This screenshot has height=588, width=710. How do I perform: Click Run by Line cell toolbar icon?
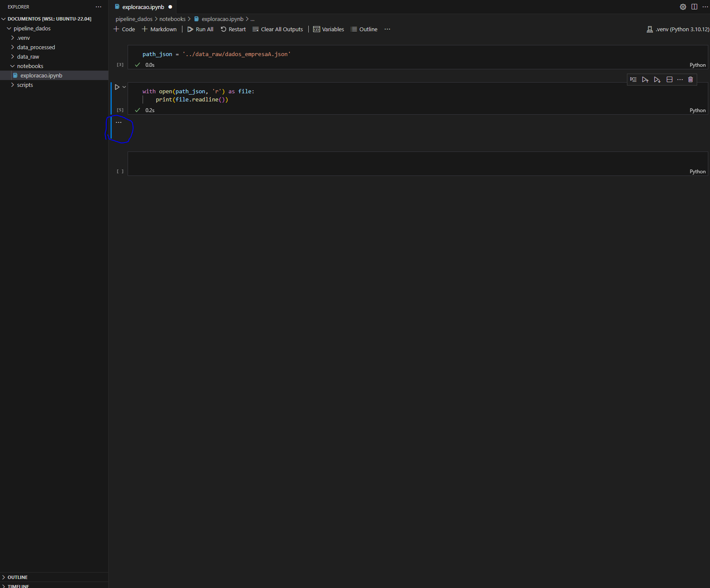coord(633,80)
